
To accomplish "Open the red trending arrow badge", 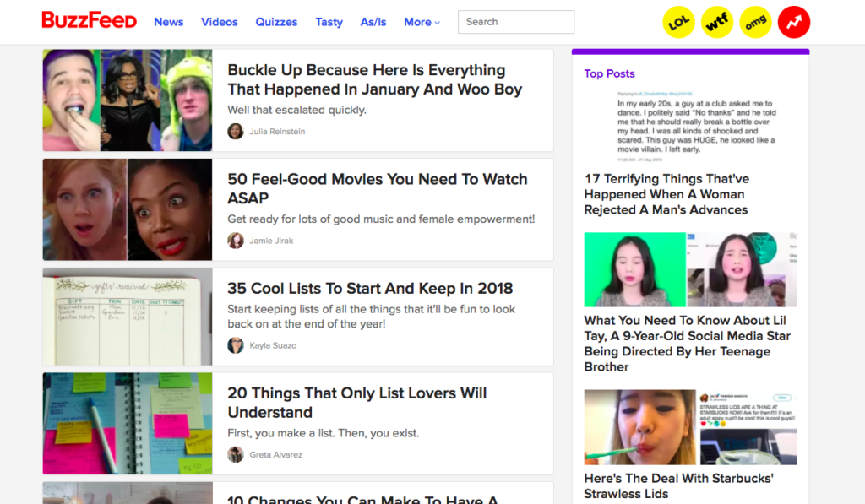I will (x=794, y=22).
